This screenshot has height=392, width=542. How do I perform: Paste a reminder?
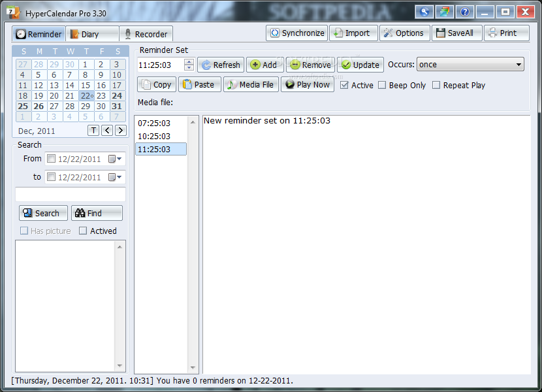199,84
